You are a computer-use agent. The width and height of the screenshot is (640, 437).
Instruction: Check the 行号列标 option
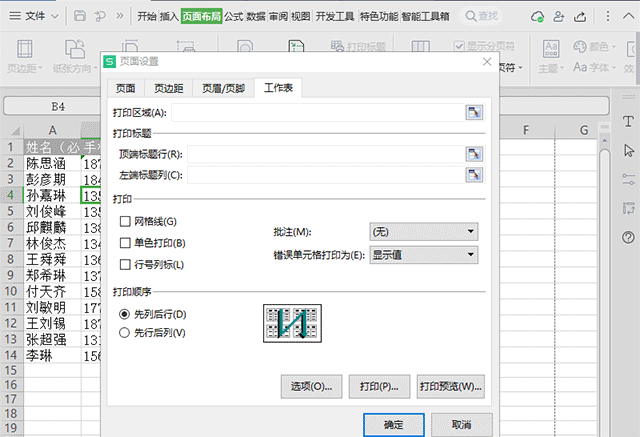[125, 265]
